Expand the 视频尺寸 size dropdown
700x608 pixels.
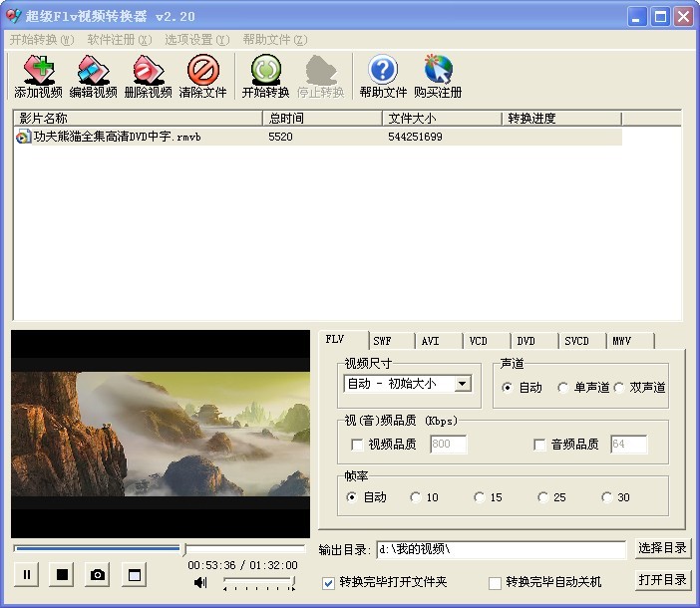tap(463, 384)
